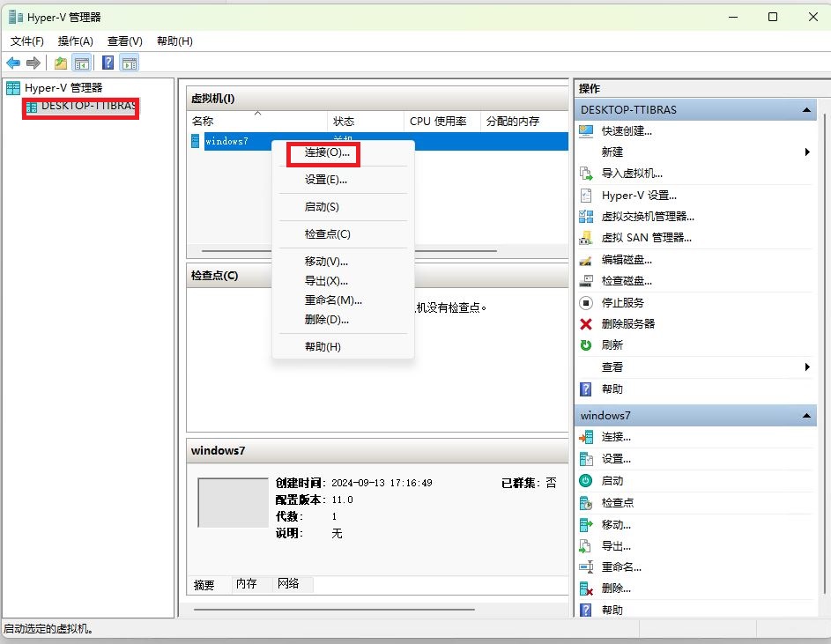Click 移动 in the windows7 actions section

[616, 525]
